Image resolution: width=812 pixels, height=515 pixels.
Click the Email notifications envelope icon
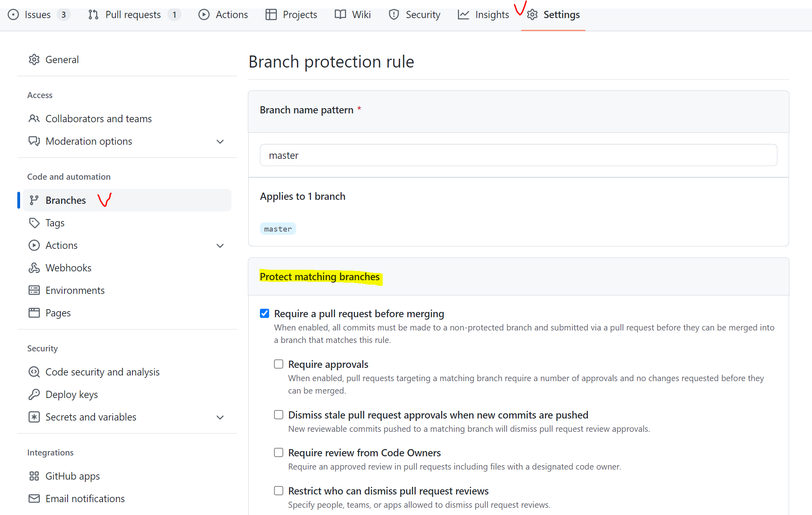click(34, 499)
